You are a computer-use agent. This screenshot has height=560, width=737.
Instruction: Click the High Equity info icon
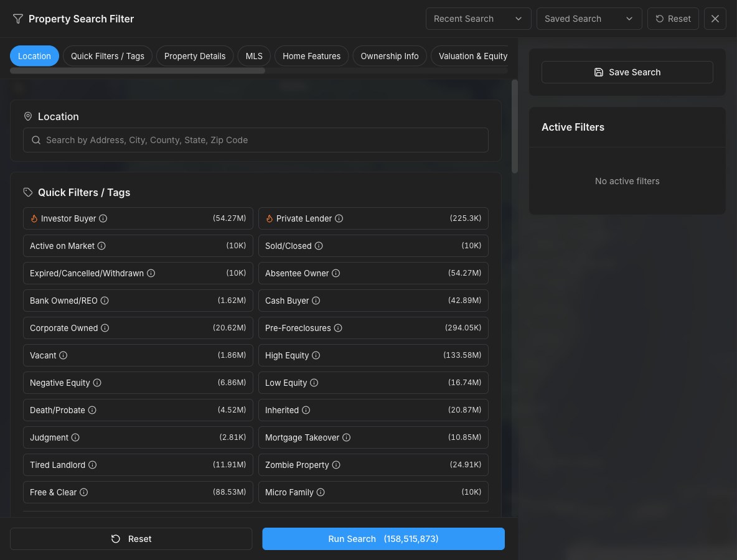click(316, 355)
